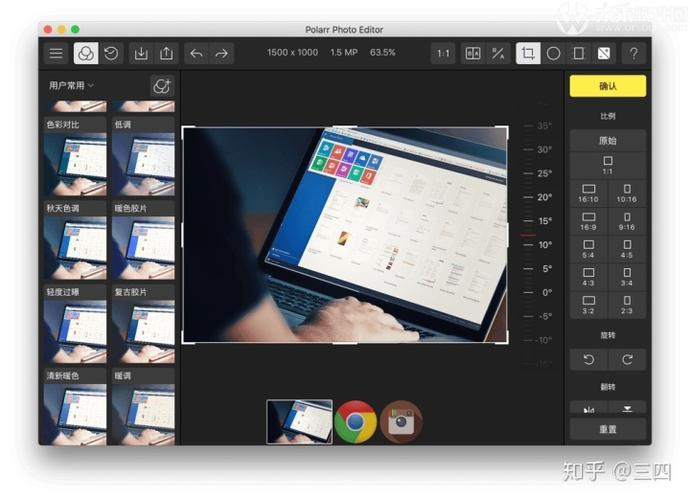
Task: Choose the 4:5 crop ratio
Action: pyautogui.click(x=627, y=249)
